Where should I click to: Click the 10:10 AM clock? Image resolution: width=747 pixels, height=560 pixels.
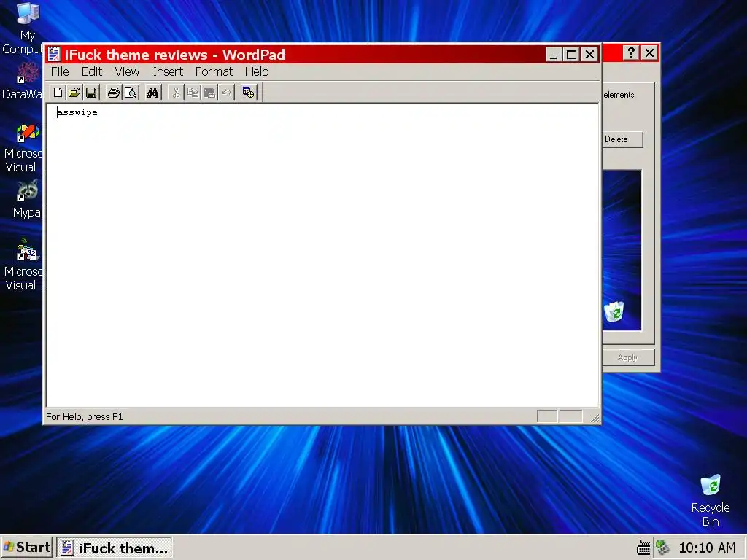tap(707, 548)
